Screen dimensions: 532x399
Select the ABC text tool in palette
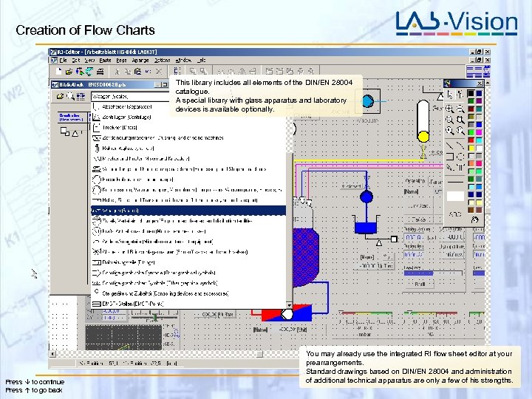(454, 214)
